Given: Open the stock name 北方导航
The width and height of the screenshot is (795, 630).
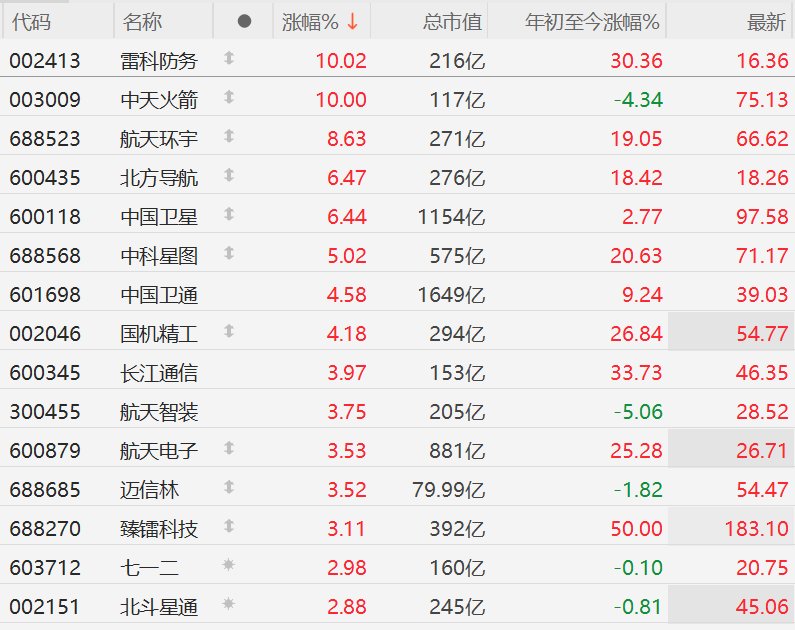Looking at the screenshot, I should click(159, 178).
